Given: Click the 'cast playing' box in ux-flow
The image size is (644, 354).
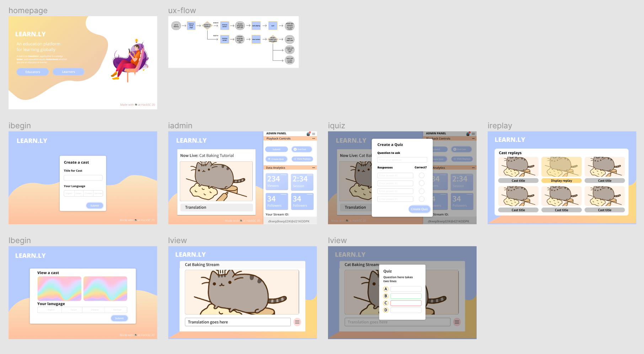Looking at the screenshot, I should [x=256, y=26].
